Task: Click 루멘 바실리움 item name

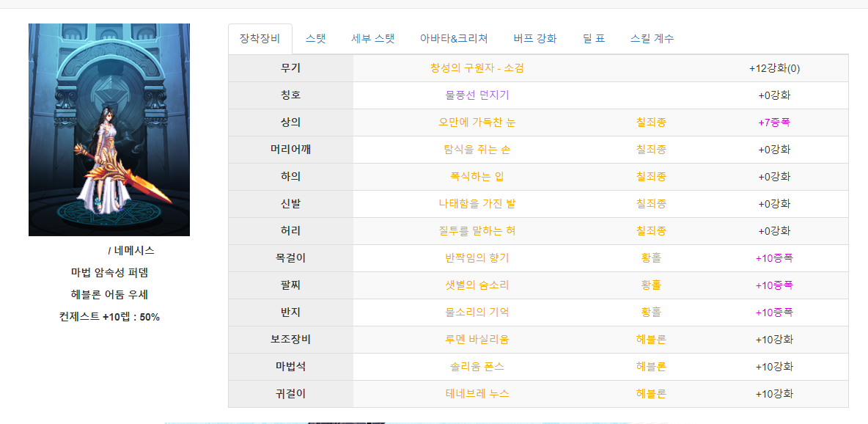Action: [477, 340]
